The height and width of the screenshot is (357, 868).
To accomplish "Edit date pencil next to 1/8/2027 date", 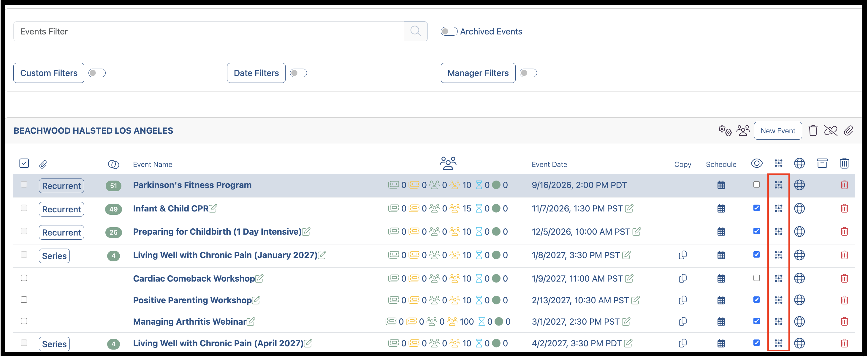I will tap(626, 255).
